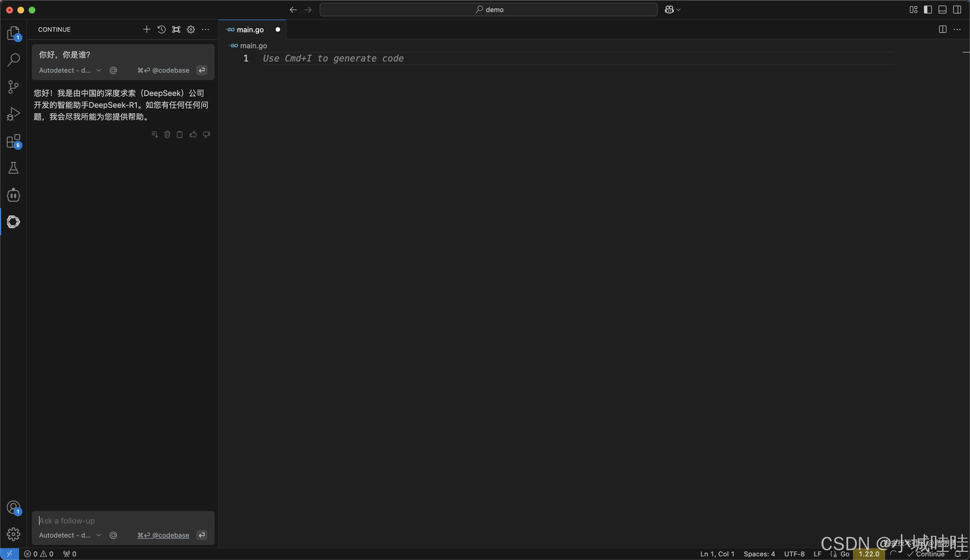View Continue chat history

[x=162, y=30]
